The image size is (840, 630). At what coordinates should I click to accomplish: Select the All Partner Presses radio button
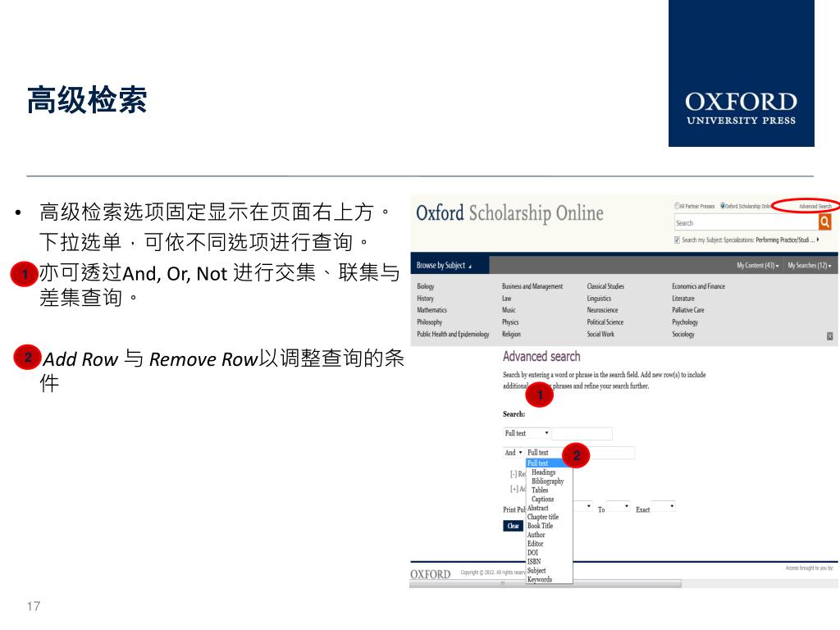click(x=677, y=206)
